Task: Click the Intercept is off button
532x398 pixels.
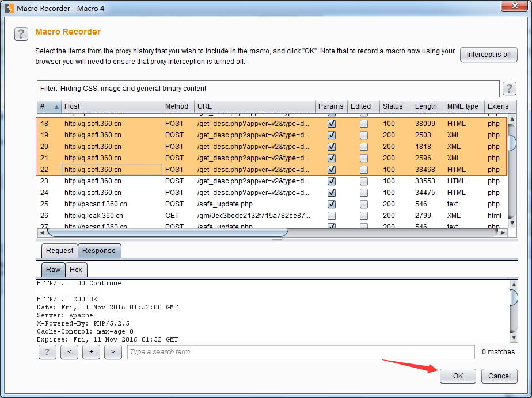Action: point(488,55)
